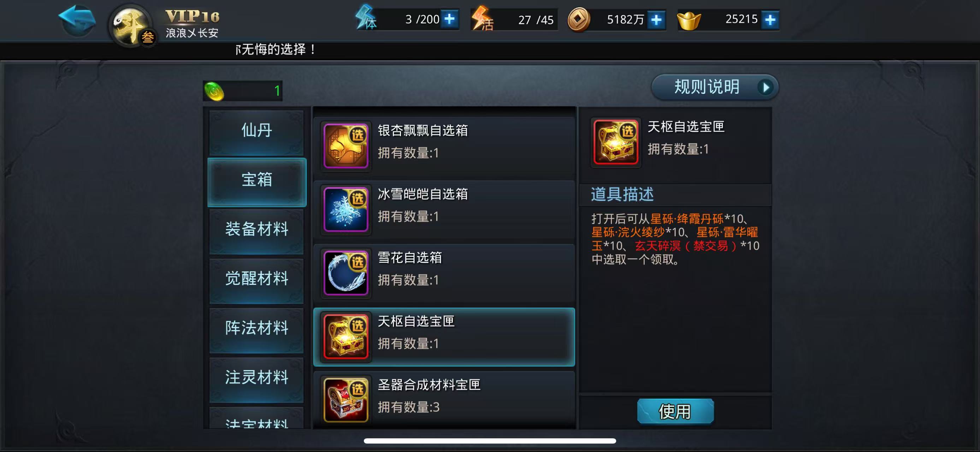Click the 使用 button

pos(675,411)
